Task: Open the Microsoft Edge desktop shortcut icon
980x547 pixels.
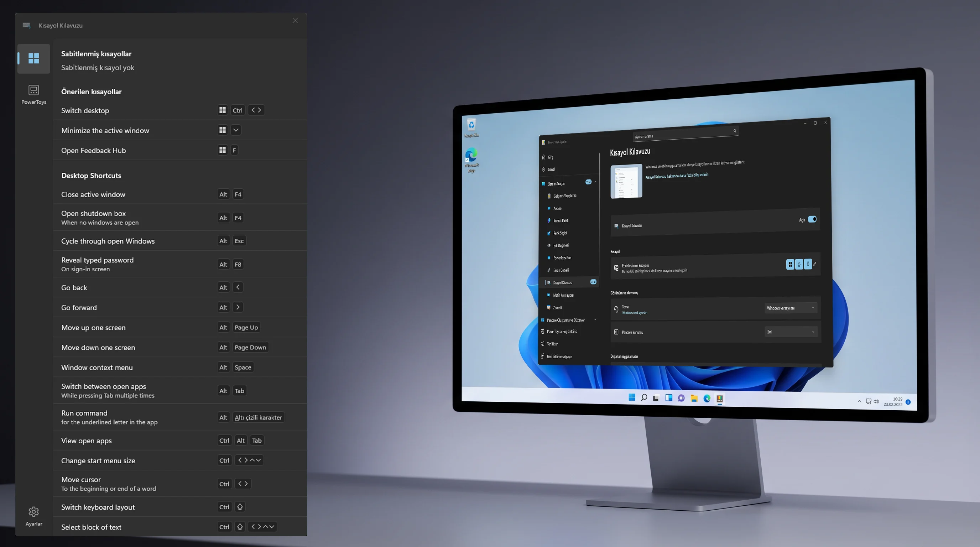Action: (x=471, y=160)
